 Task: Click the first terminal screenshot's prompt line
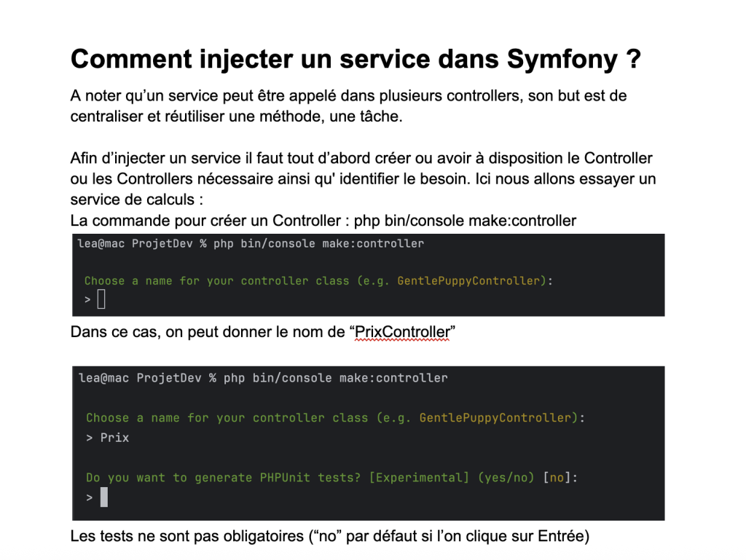pyautogui.click(x=251, y=244)
